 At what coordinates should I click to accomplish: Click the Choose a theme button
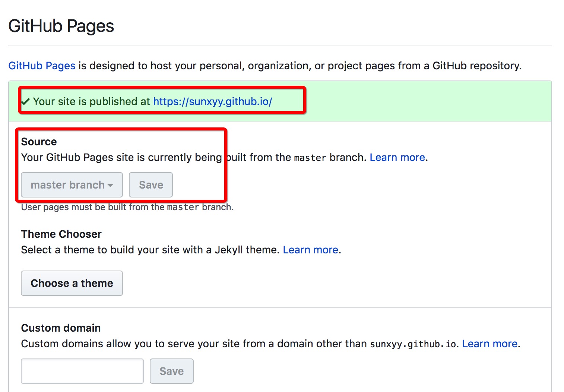[72, 283]
